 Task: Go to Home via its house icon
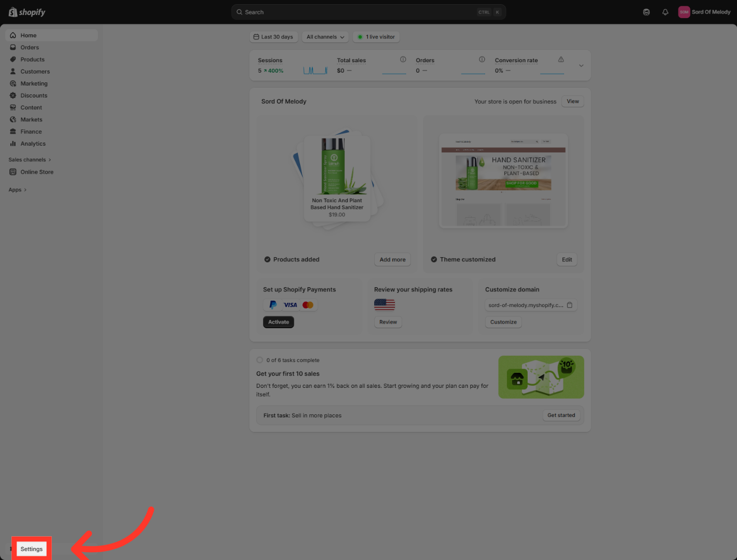(13, 35)
